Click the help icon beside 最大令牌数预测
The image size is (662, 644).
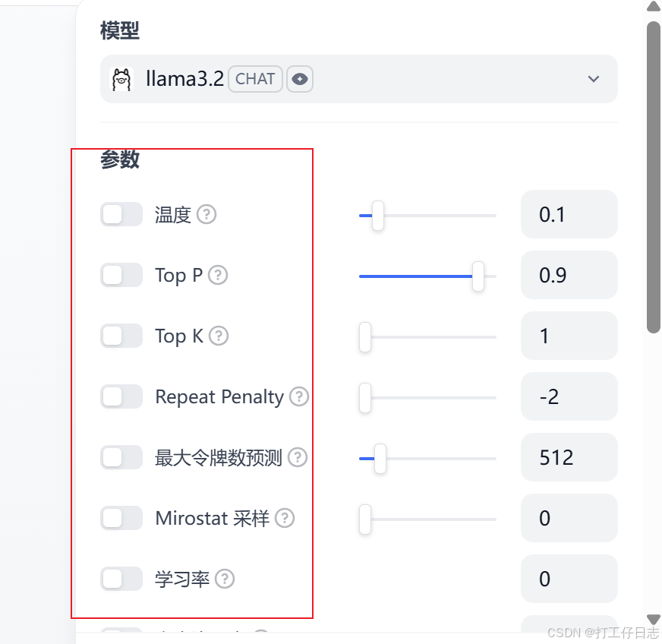click(298, 457)
